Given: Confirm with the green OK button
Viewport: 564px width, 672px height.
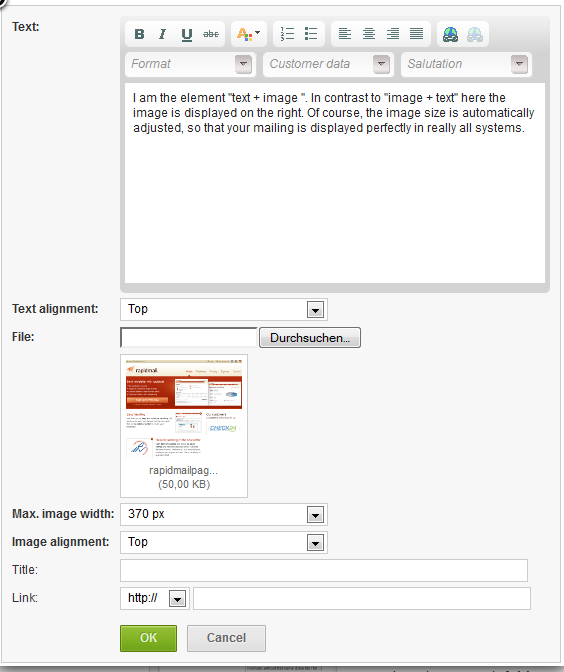Looking at the screenshot, I should click(x=148, y=638).
